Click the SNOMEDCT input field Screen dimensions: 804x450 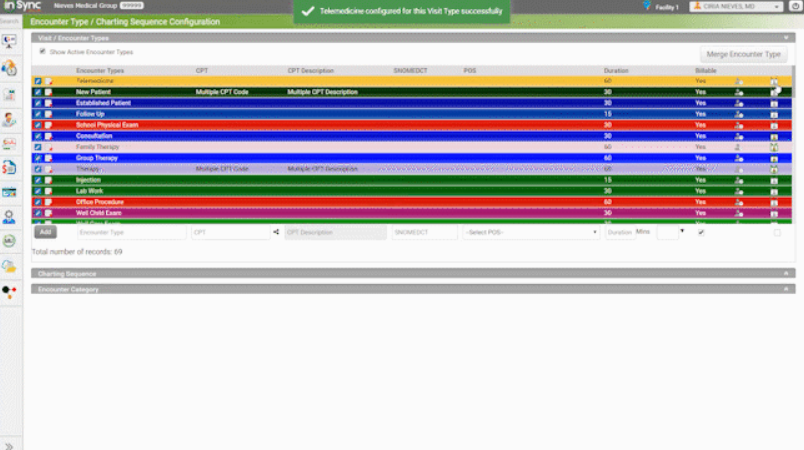pos(424,232)
